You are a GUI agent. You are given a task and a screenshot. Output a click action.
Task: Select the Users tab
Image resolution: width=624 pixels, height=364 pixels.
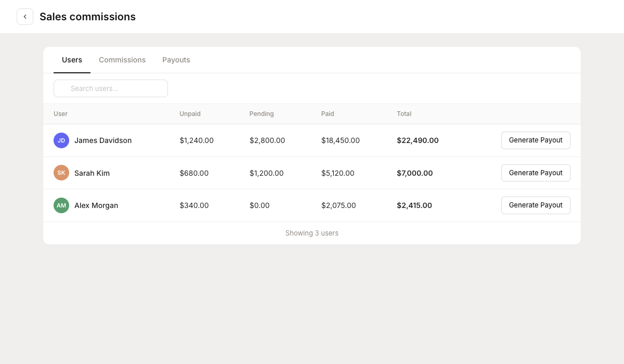click(x=72, y=60)
